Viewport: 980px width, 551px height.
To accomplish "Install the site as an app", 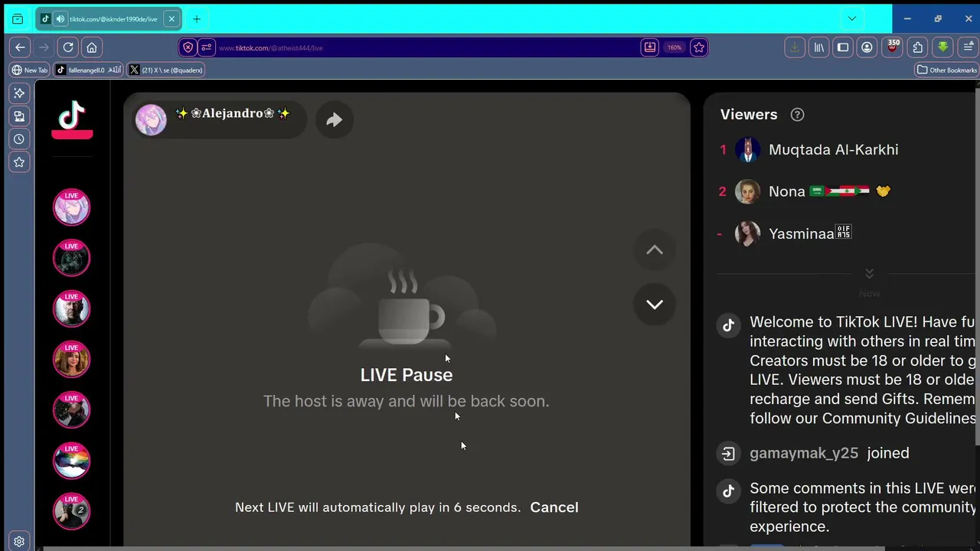I will [650, 47].
